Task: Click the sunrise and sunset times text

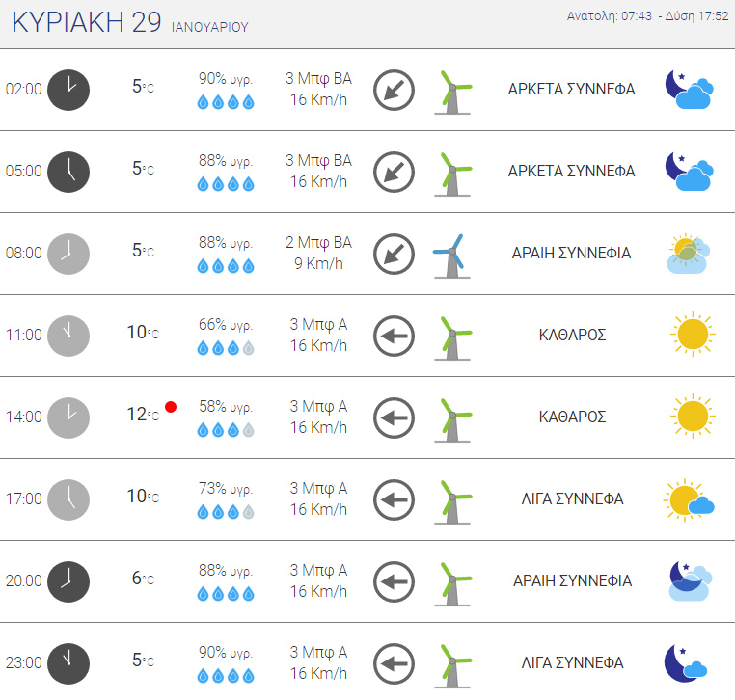Action: [648, 16]
